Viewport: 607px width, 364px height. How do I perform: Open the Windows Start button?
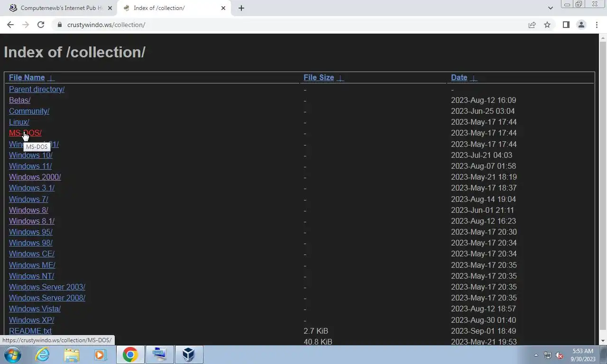point(13,355)
